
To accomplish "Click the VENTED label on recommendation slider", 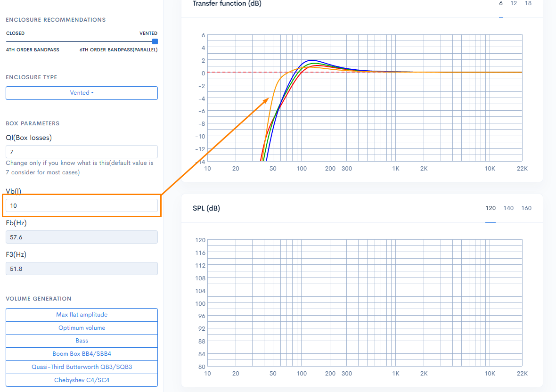I will [148, 33].
